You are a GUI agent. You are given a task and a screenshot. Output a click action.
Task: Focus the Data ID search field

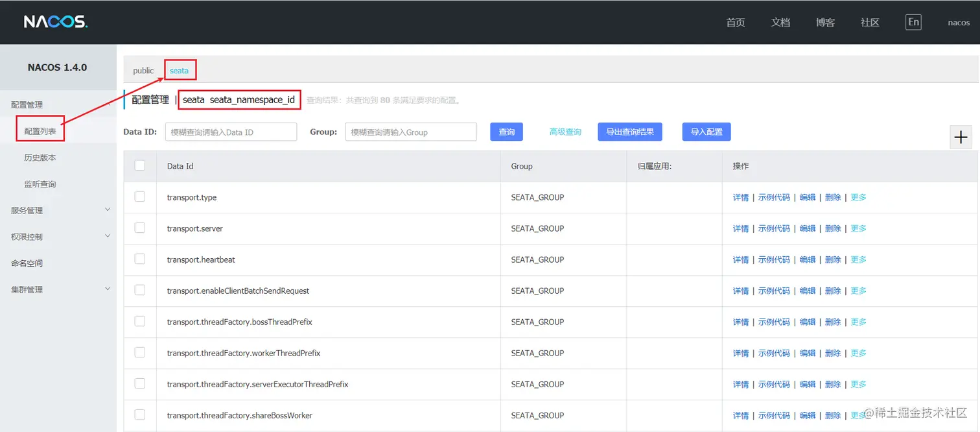click(231, 132)
